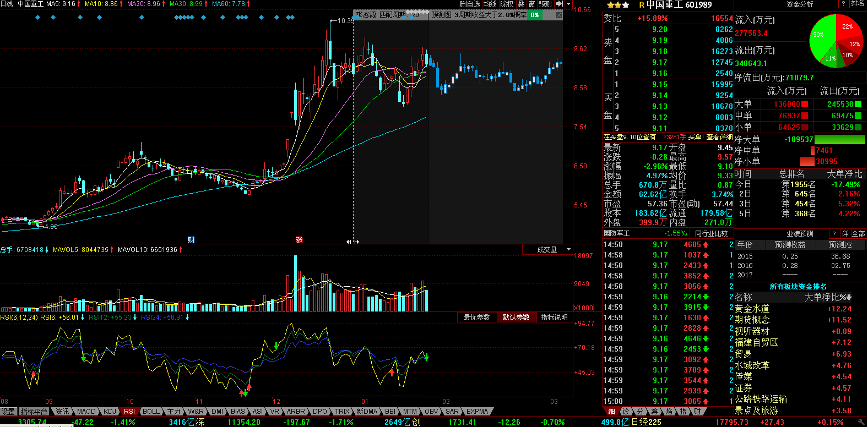Toggle the 叠 overlay button
This screenshot has height=427, width=868.
pyautogui.click(x=521, y=4)
